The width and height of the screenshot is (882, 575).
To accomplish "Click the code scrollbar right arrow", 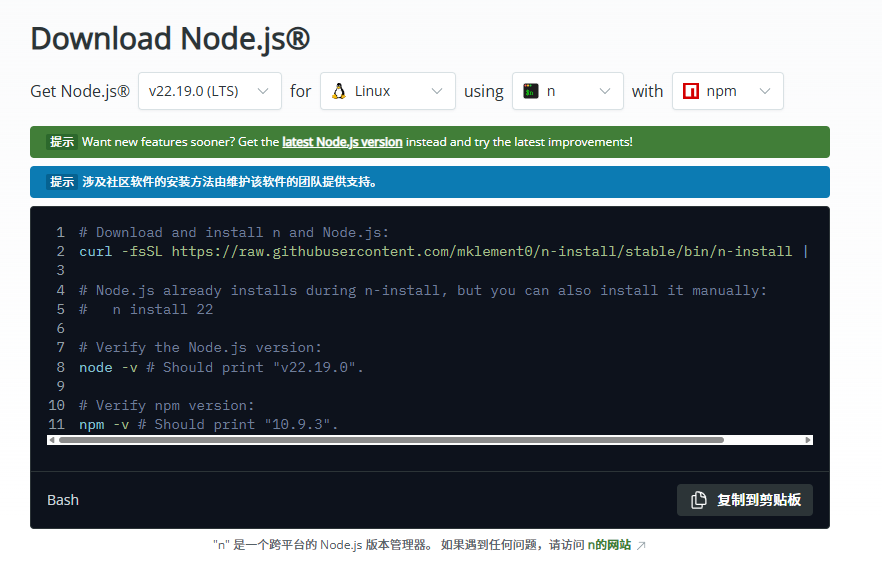I will [x=808, y=440].
